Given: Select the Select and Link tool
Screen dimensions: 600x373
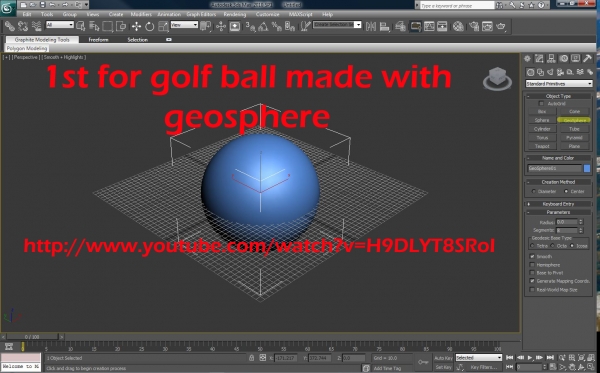Looking at the screenshot, I should click(x=10, y=26).
